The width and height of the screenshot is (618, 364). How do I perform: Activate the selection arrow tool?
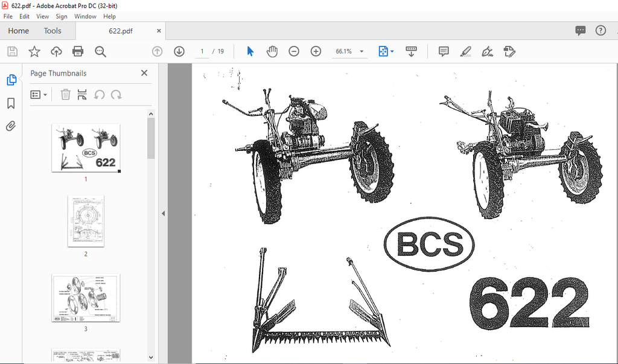250,52
